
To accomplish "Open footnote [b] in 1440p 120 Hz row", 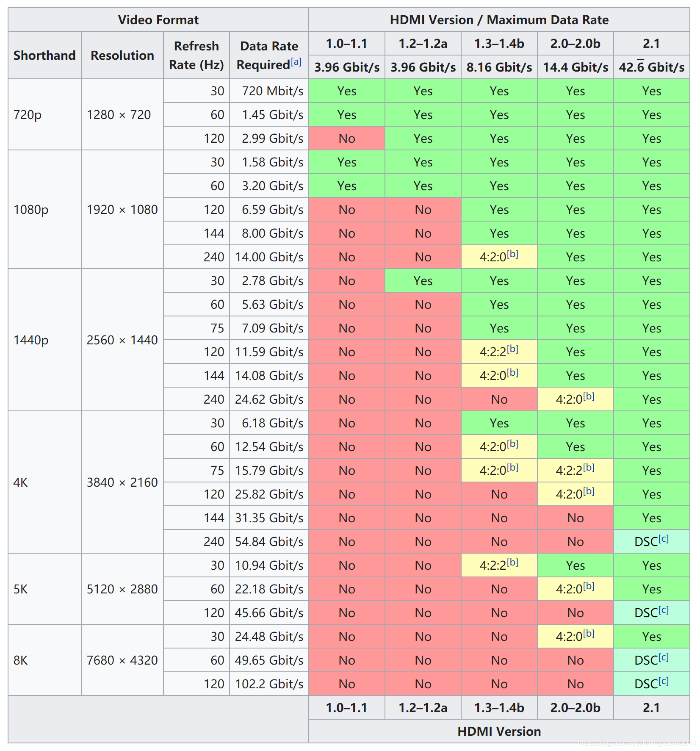I will point(512,349).
